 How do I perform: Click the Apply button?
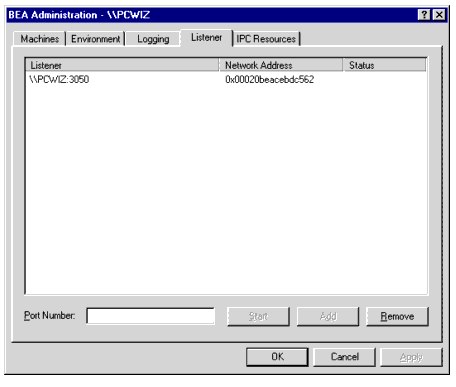(x=411, y=357)
